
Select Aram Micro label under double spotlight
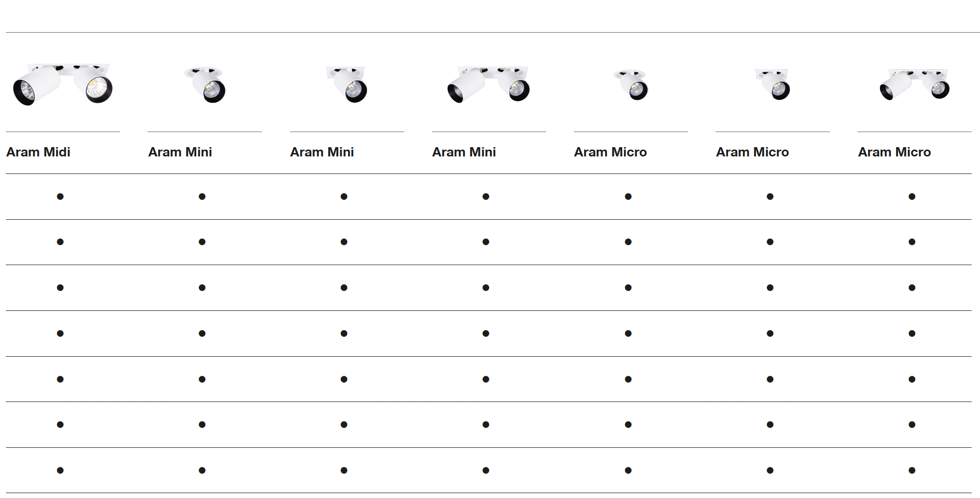(894, 152)
